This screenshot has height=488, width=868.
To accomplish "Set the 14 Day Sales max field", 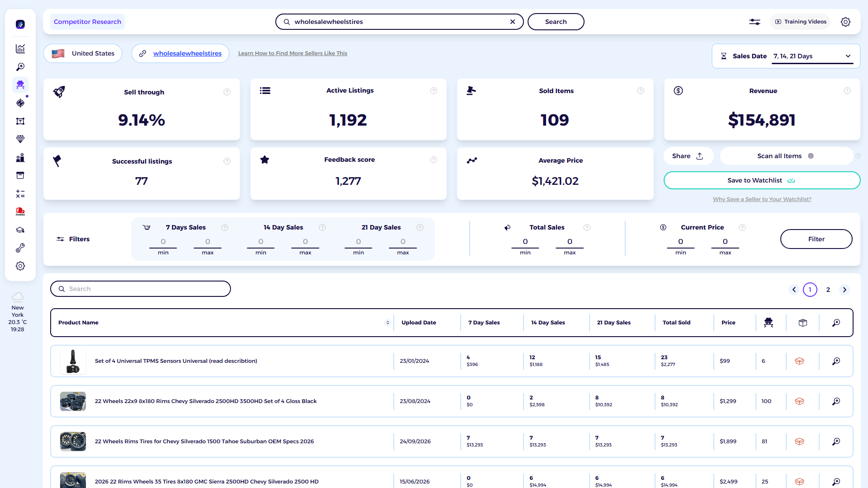I will [x=305, y=242].
